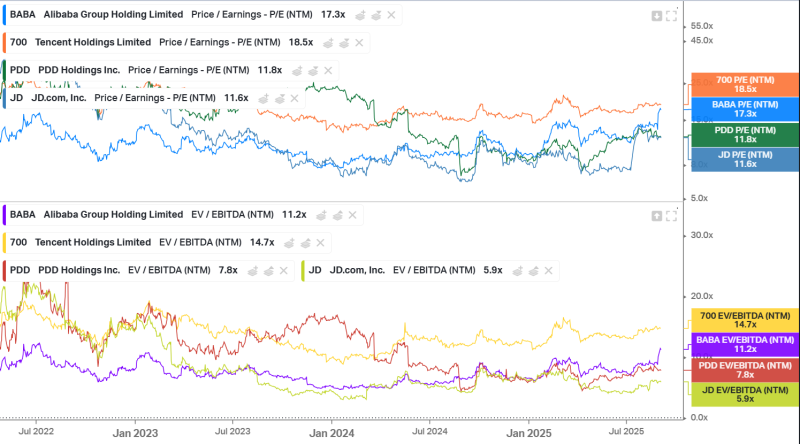The image size is (800, 444).
Task: Click layers-down icon in JD P/E row
Action: click(x=279, y=98)
